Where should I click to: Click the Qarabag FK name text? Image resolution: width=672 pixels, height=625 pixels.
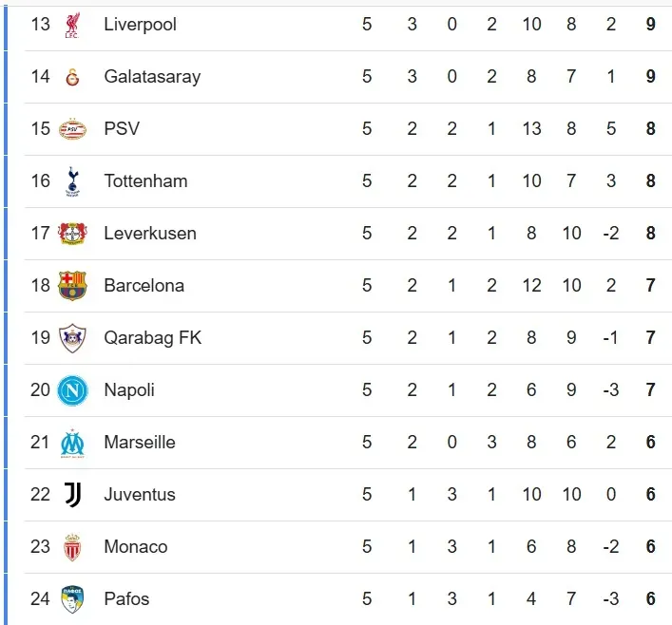tap(152, 338)
